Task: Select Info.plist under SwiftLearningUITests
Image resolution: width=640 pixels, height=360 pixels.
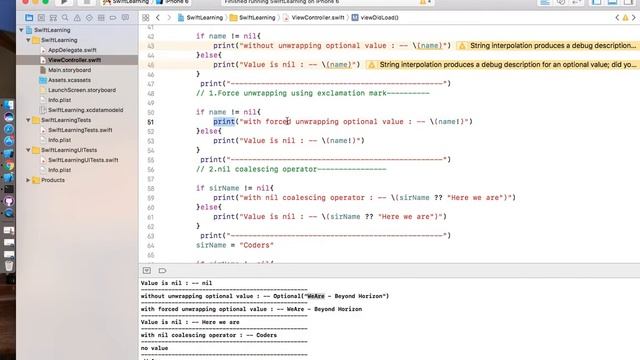Action: pyautogui.click(x=59, y=170)
